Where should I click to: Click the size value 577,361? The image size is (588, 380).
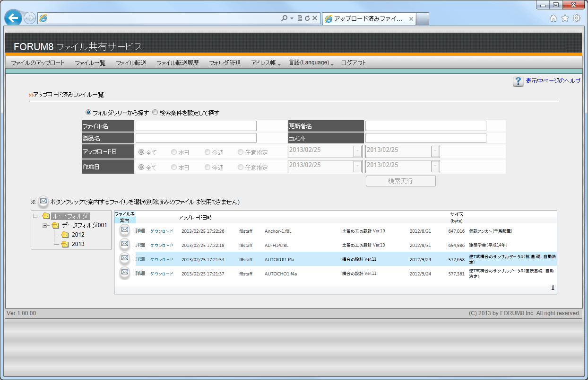pyautogui.click(x=456, y=274)
